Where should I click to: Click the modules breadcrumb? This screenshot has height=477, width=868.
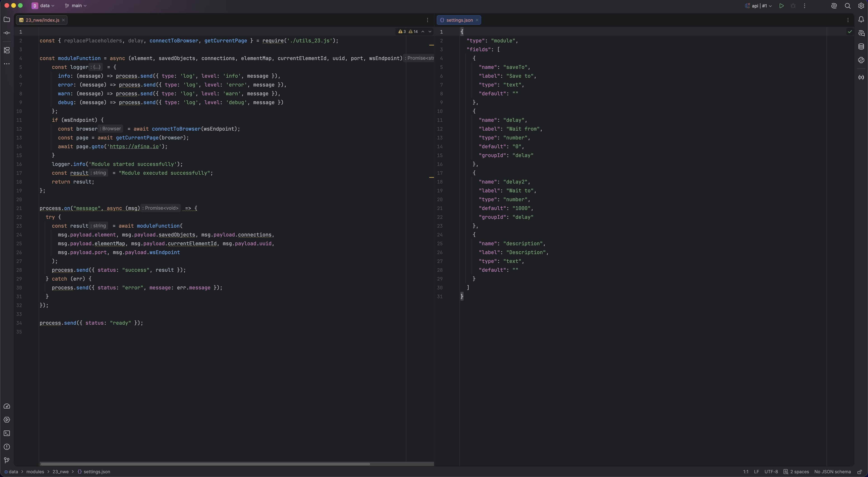coord(35,472)
